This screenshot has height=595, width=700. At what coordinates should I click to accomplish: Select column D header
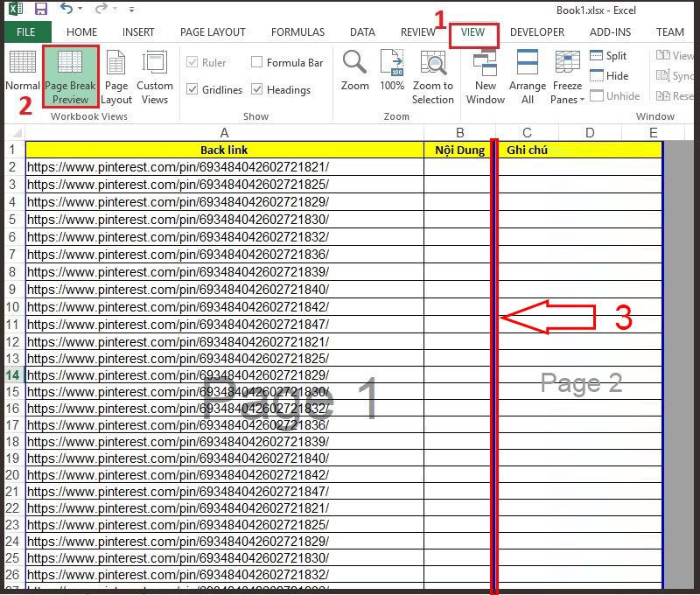pyautogui.click(x=590, y=133)
